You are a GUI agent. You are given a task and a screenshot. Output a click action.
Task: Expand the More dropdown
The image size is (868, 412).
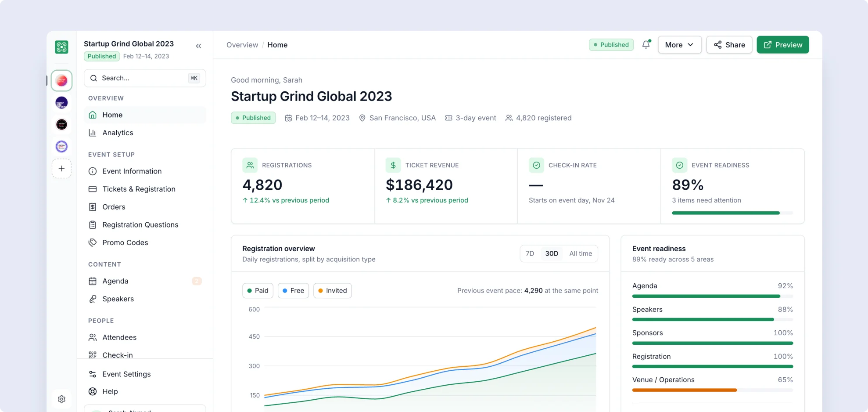[x=680, y=45]
